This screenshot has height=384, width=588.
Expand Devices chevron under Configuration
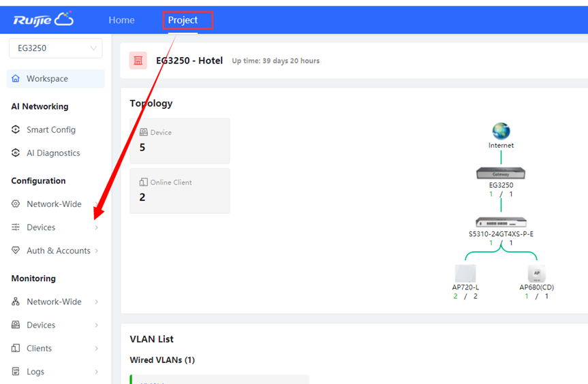point(96,227)
